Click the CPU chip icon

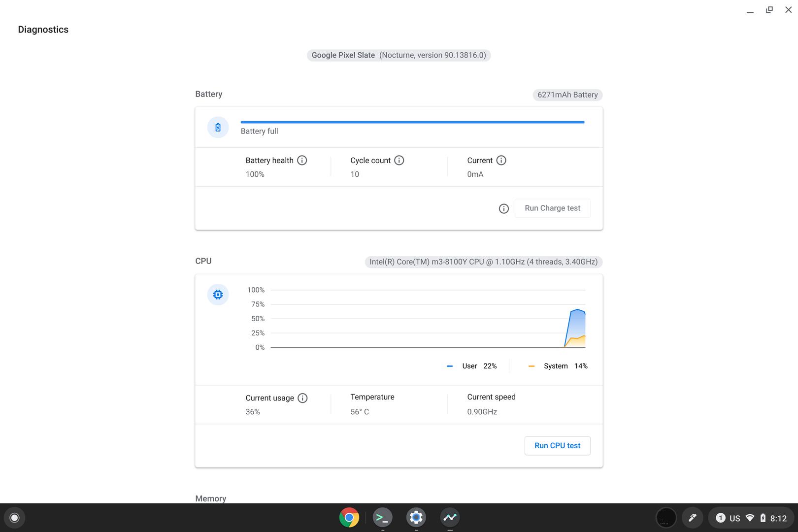pos(218,295)
